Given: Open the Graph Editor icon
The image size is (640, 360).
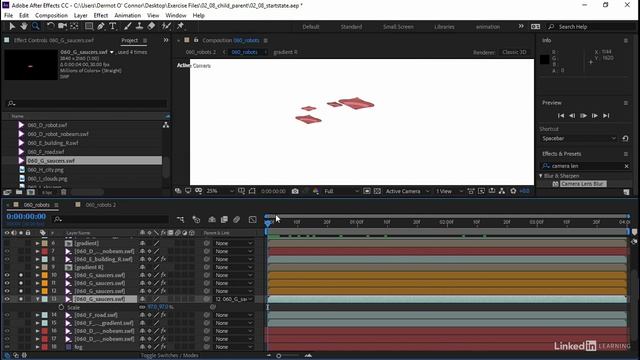Looking at the screenshot, I should (x=253, y=220).
